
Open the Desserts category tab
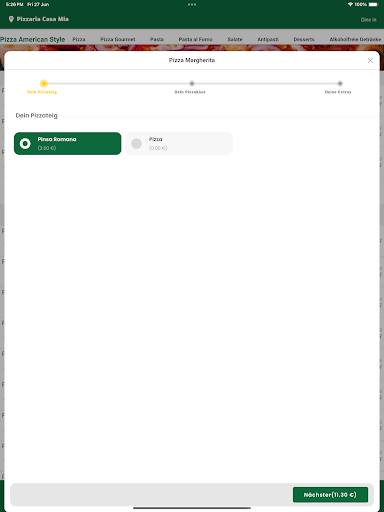click(304, 39)
